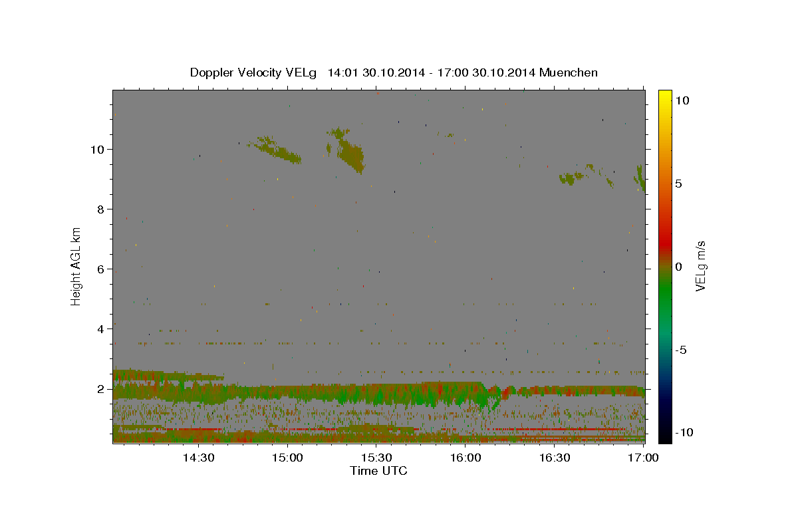Image resolution: width=798 pixels, height=532 pixels.
Task: Click the 15:30 time tick label
Action: click(x=376, y=458)
